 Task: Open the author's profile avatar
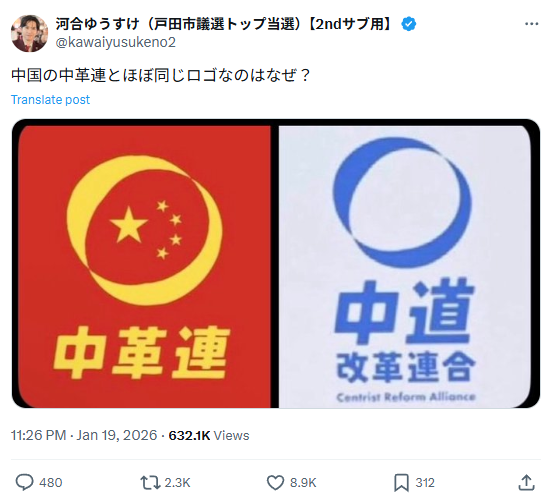(30, 33)
